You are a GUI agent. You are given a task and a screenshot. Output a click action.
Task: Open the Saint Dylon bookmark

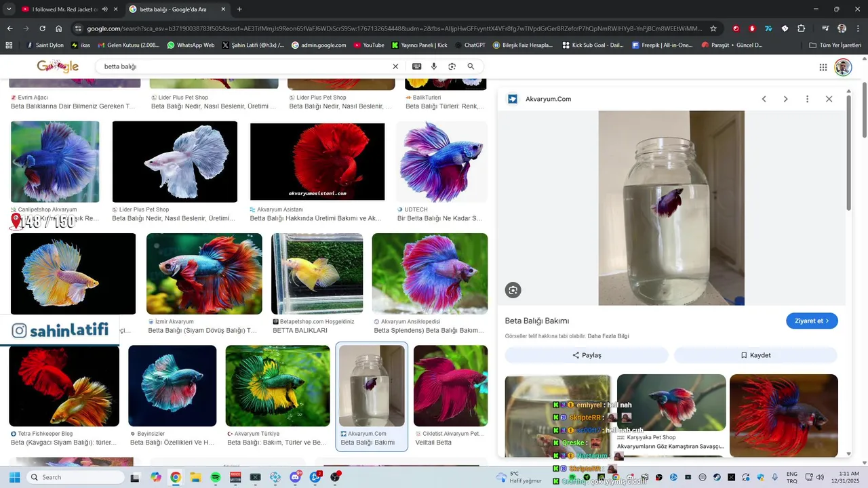(x=45, y=45)
